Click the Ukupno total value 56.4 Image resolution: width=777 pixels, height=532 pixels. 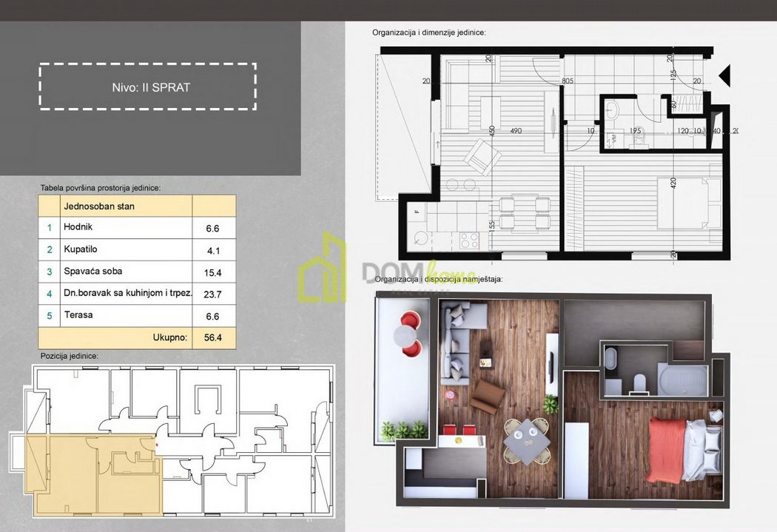pos(213,337)
